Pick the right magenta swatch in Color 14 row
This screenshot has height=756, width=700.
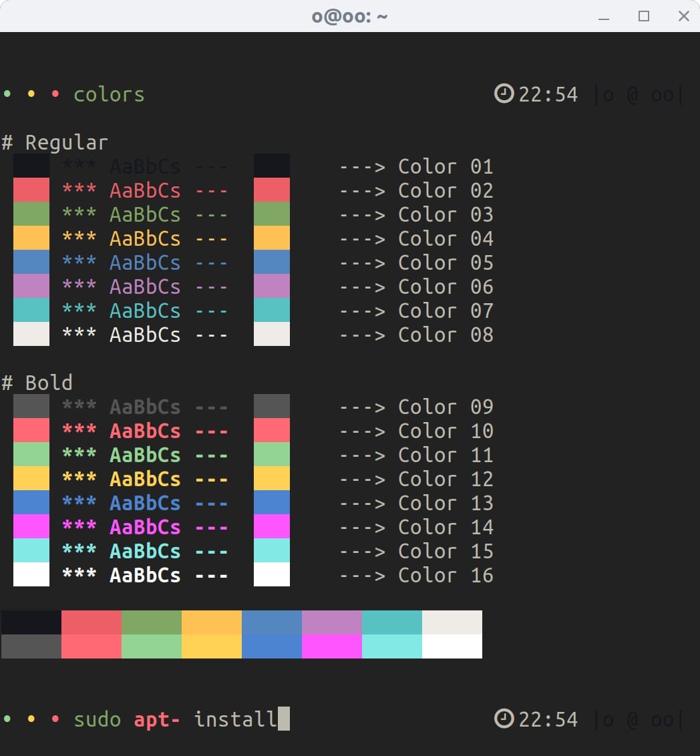pos(272,527)
